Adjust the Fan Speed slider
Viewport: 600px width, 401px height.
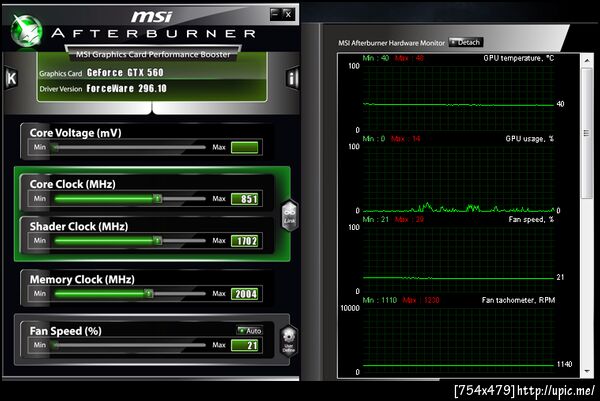[x=130, y=345]
